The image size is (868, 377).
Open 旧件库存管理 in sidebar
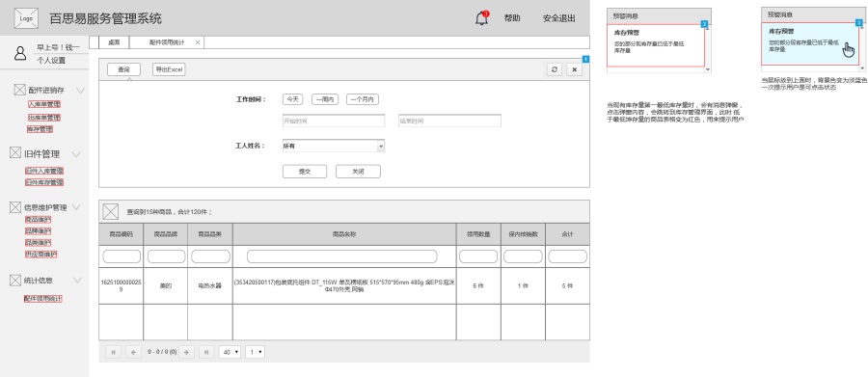pyautogui.click(x=44, y=182)
